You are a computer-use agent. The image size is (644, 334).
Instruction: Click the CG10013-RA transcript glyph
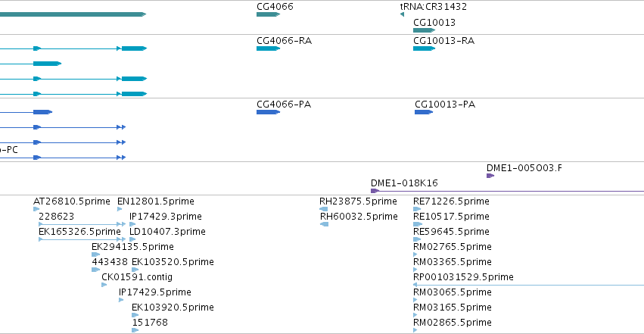(x=424, y=48)
